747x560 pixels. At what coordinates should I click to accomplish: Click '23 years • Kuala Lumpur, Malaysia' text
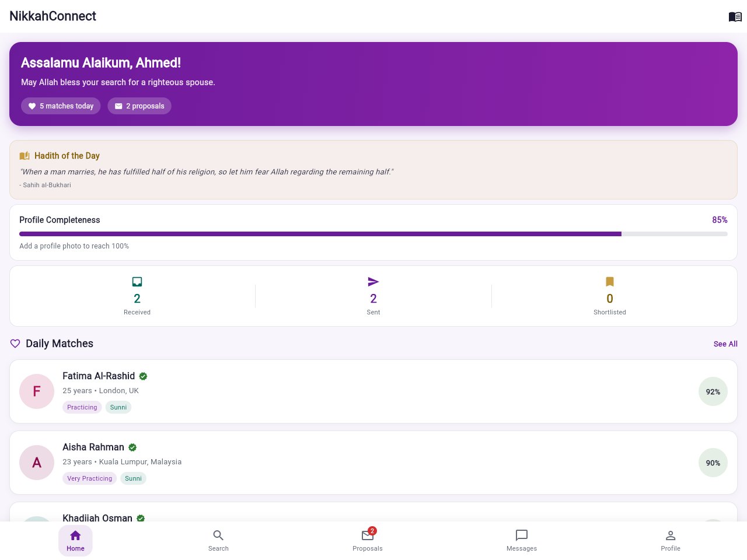(x=122, y=462)
